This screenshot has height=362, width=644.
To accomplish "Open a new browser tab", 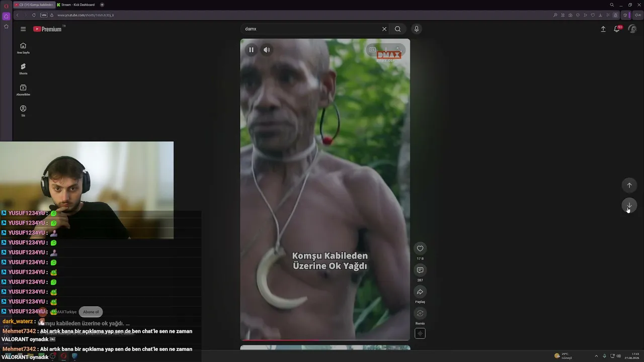I will (x=102, y=5).
